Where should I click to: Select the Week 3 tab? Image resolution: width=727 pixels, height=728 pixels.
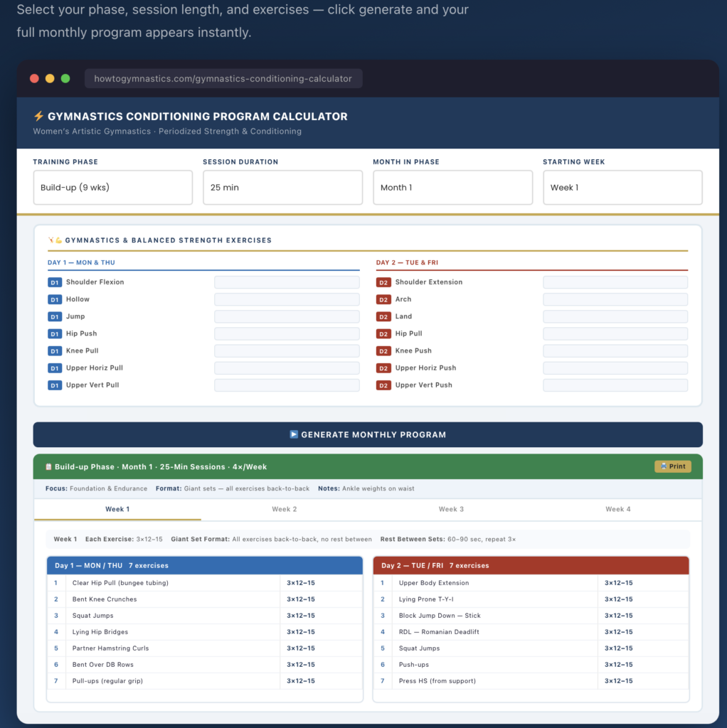point(451,509)
